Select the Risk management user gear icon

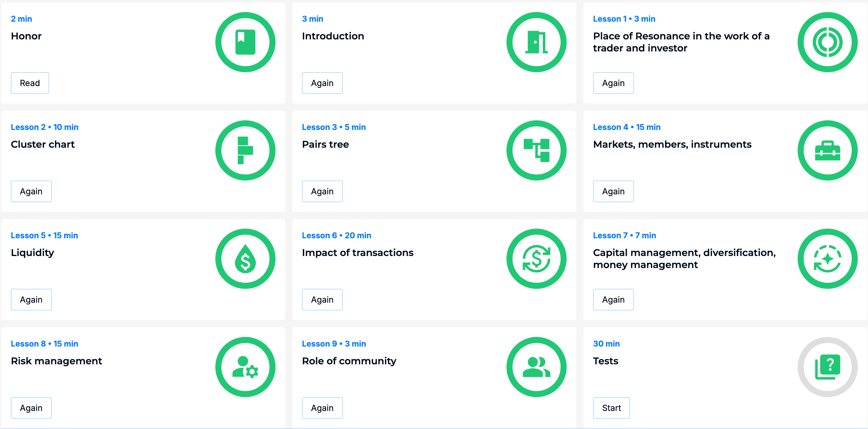pos(245,367)
